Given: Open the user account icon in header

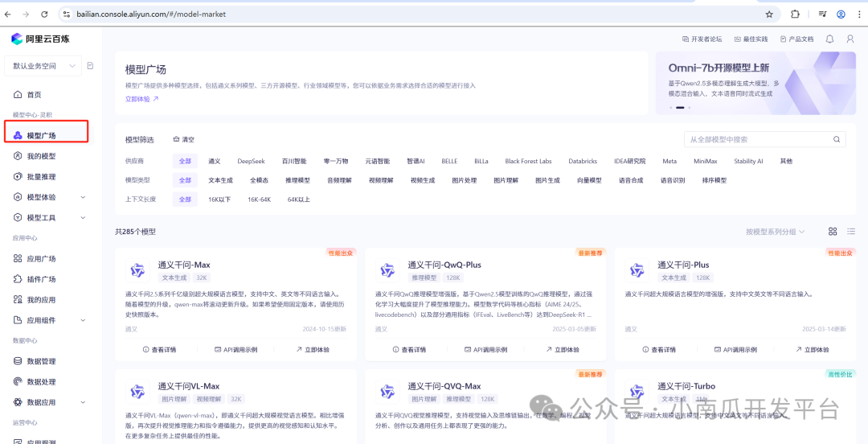Looking at the screenshot, I should point(850,39).
